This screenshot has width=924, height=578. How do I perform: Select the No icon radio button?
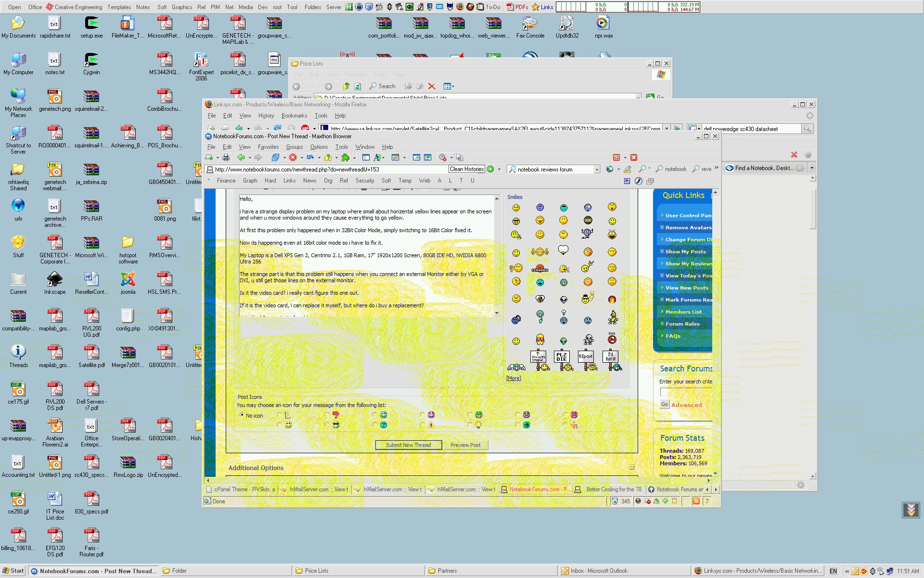[242, 415]
